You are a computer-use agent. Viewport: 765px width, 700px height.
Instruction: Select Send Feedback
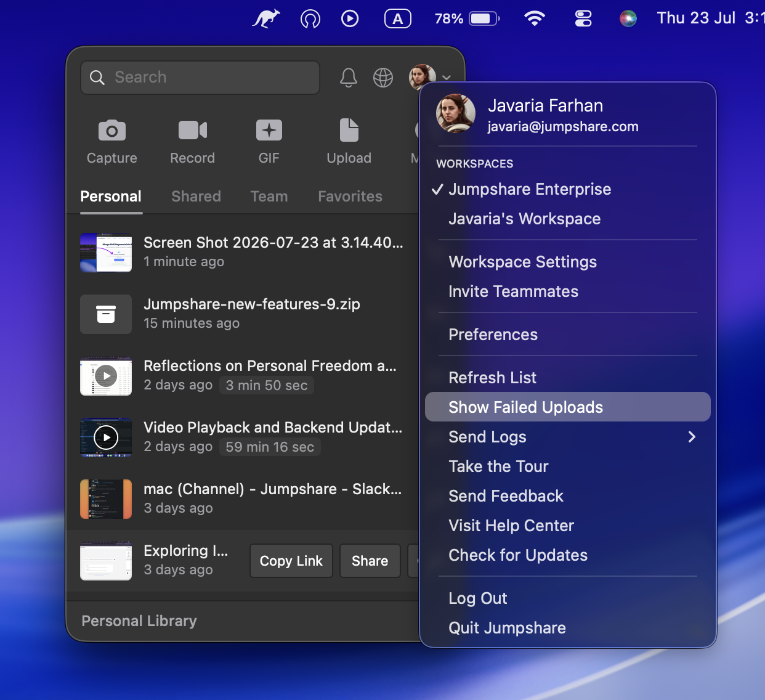(568, 496)
